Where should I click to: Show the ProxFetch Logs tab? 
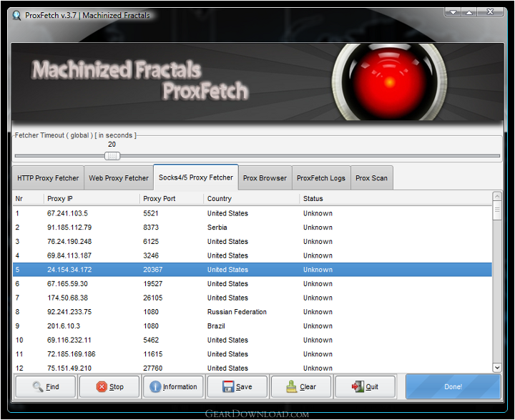click(x=321, y=178)
